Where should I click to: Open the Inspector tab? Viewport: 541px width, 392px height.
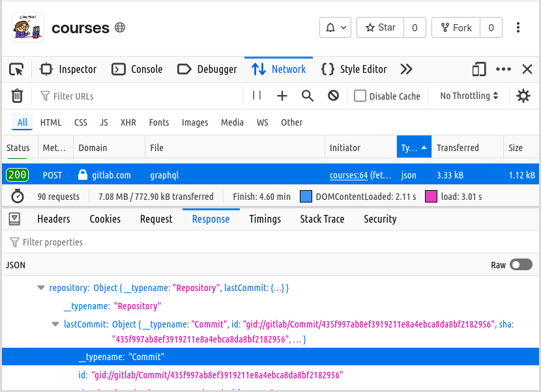pos(68,69)
